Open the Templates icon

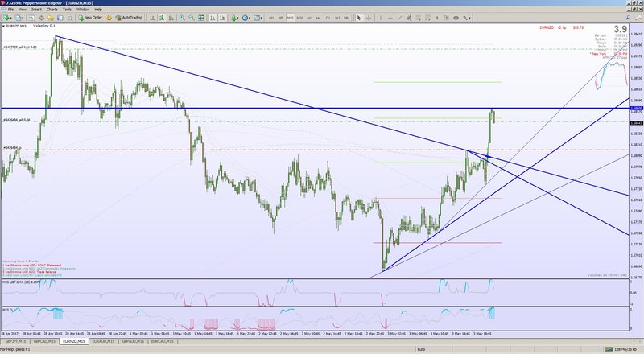coord(257,18)
